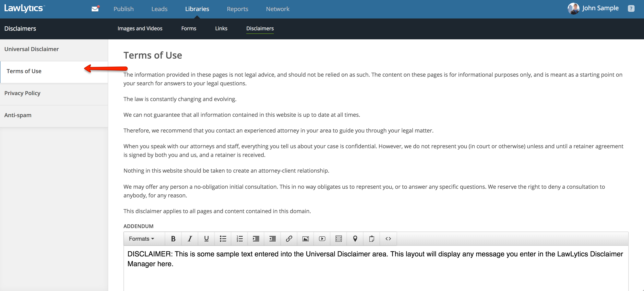Toggle italic formatting in the editor
644x291 pixels.
tap(190, 239)
